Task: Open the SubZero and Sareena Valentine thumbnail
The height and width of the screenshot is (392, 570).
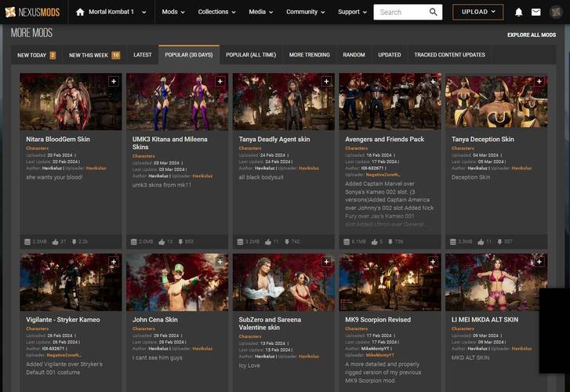Action: pos(284,282)
